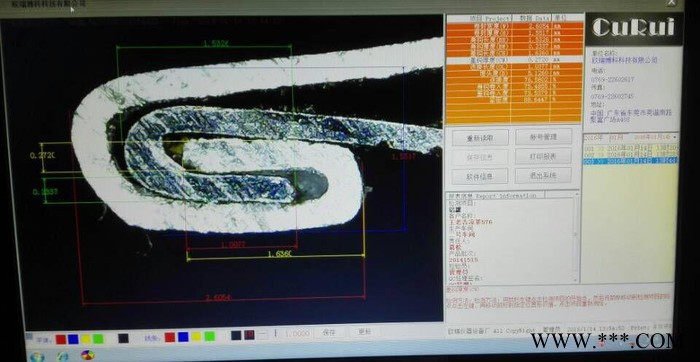
Task: Click the CuRui logo
Action: tap(633, 28)
